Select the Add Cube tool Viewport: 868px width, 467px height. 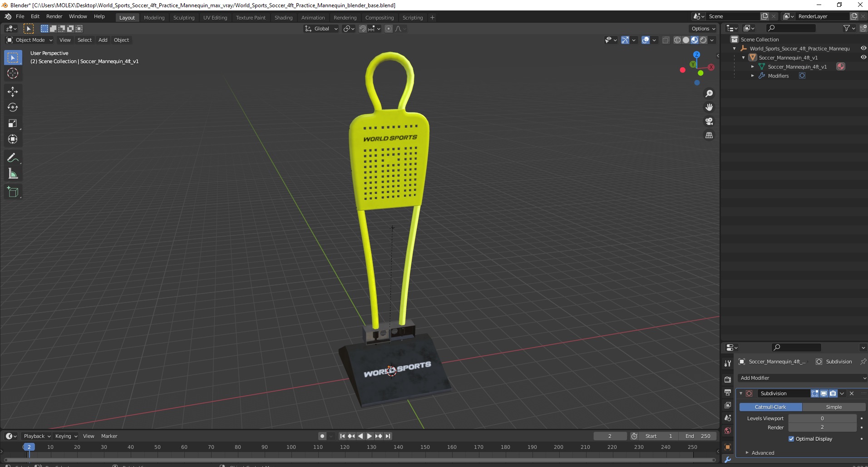tap(13, 192)
